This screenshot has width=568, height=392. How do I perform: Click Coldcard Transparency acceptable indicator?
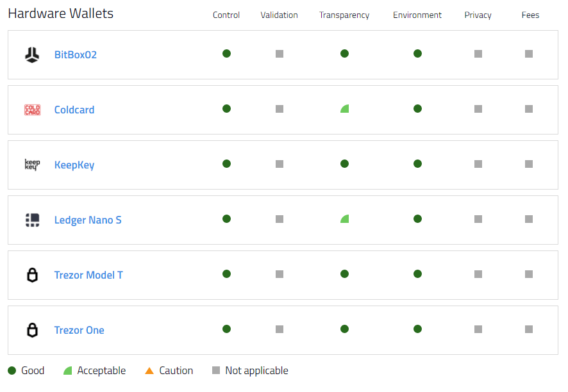tap(344, 109)
